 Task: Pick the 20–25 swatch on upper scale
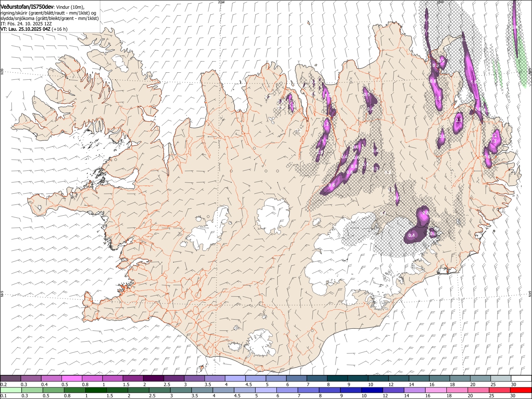(x=480, y=378)
